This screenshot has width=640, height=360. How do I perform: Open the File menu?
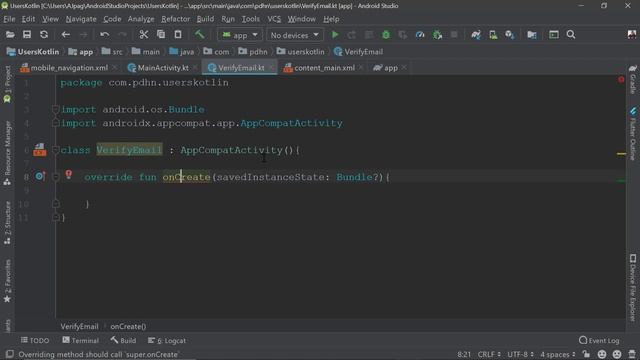[x=9, y=19]
